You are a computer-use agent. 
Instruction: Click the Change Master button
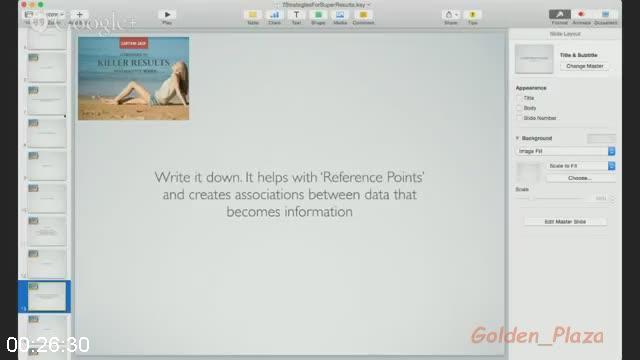pos(584,66)
